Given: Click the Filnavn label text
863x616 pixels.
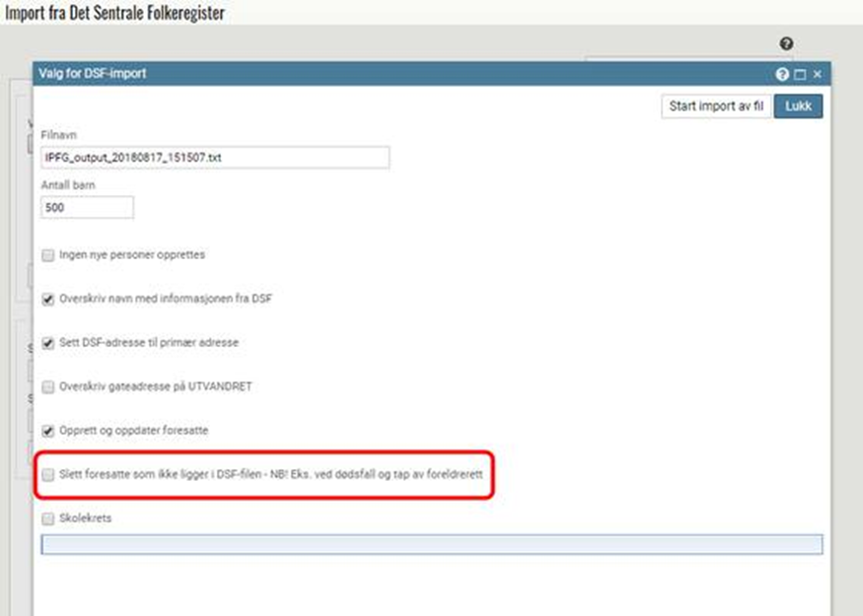Looking at the screenshot, I should tap(59, 135).
